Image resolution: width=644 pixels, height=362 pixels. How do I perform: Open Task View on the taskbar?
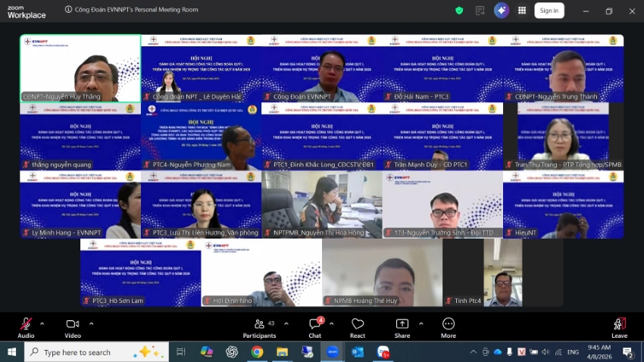click(181, 351)
